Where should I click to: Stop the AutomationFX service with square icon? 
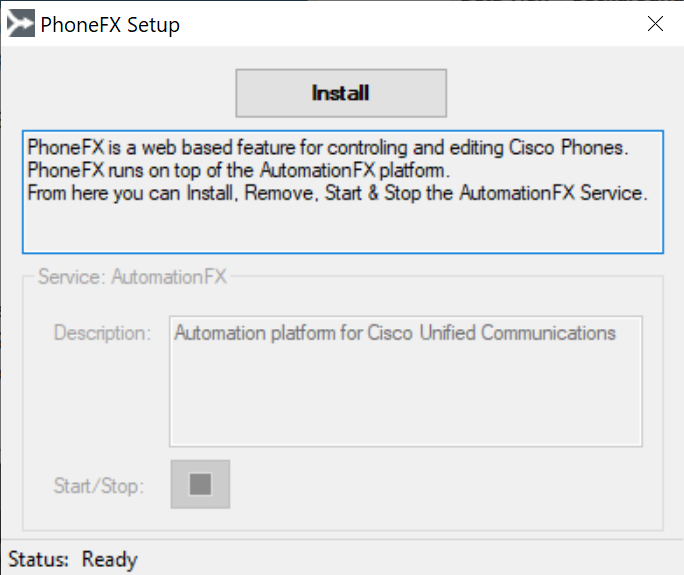click(x=200, y=484)
